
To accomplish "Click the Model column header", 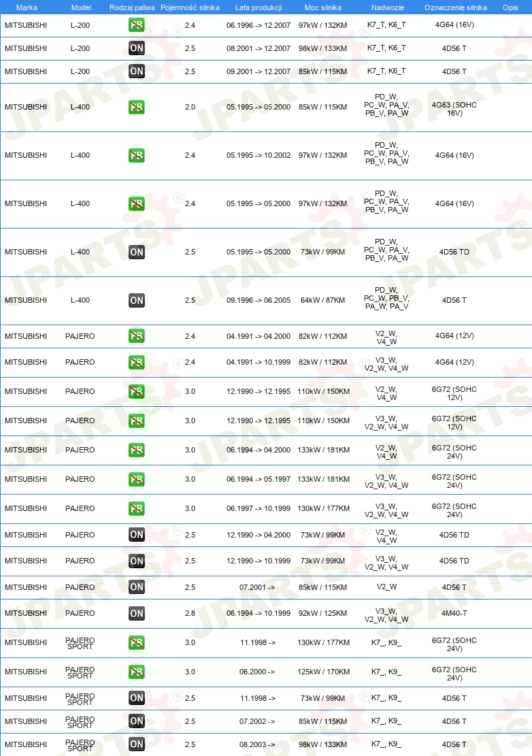I will pos(81,7).
